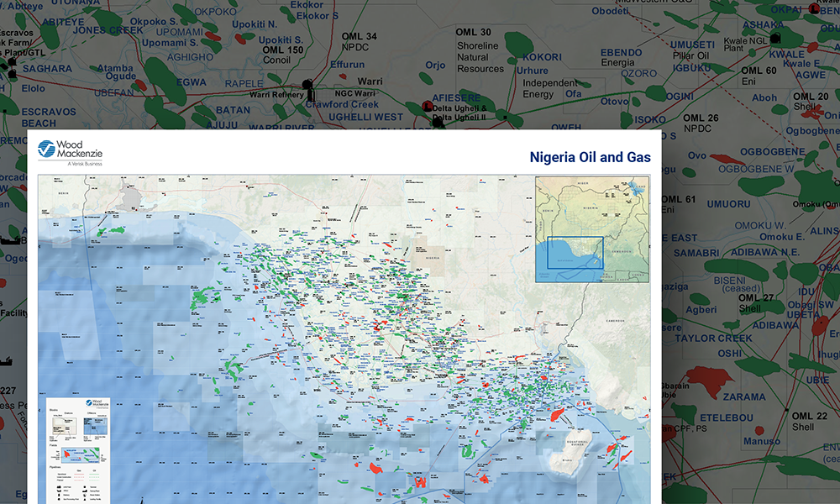Image resolution: width=840 pixels, height=504 pixels.
Task: Click the 'Okpoko S.' field label
Action: click(154, 22)
